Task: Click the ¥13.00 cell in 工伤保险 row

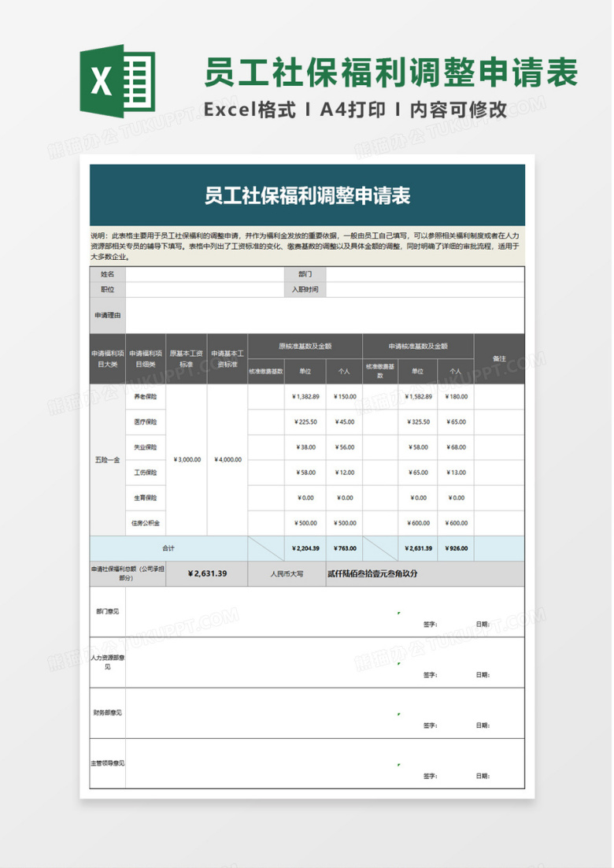Action: point(456,473)
